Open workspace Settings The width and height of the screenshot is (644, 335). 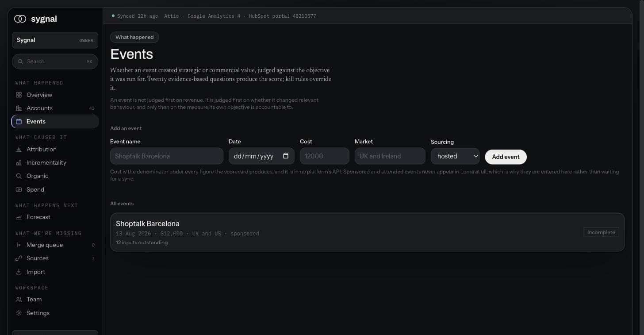coord(55,313)
